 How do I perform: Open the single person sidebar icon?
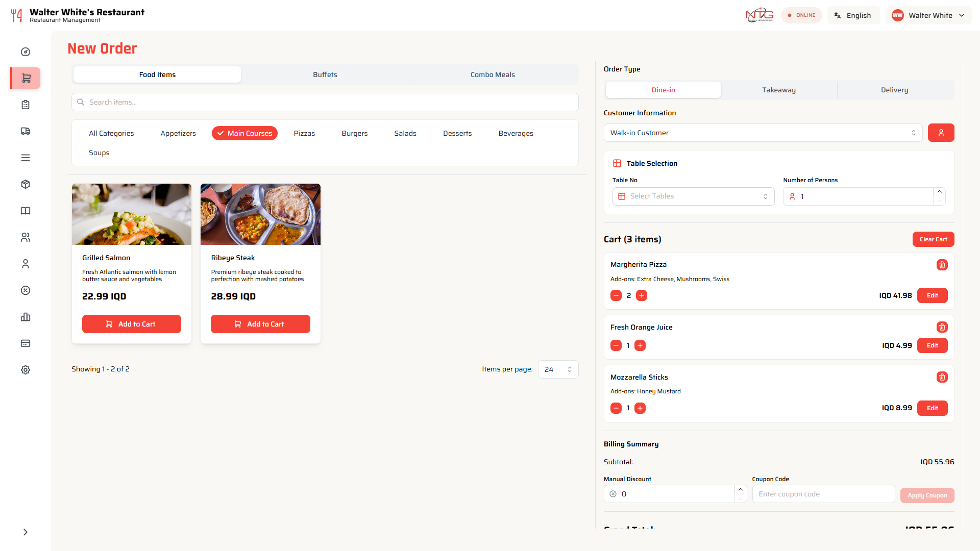click(26, 264)
